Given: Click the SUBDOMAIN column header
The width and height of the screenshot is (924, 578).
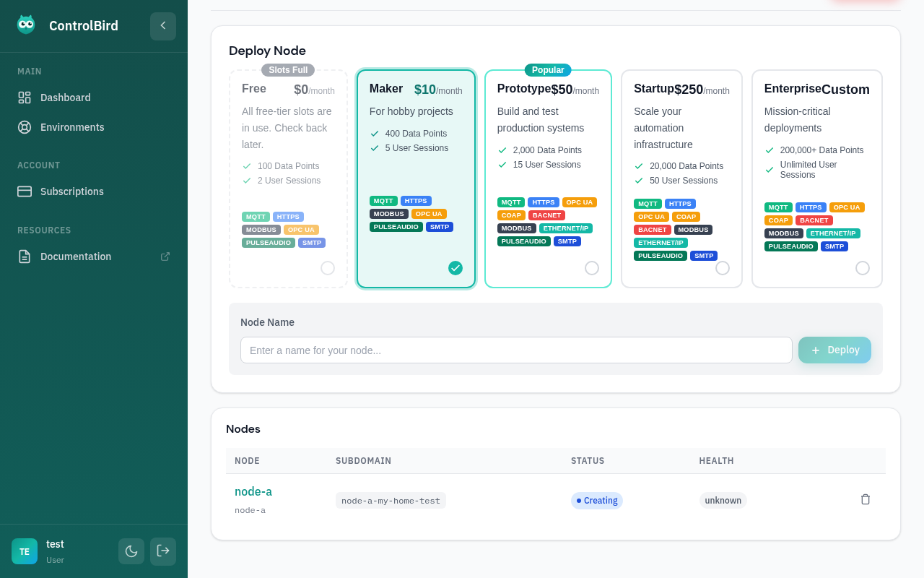Looking at the screenshot, I should [x=363, y=461].
